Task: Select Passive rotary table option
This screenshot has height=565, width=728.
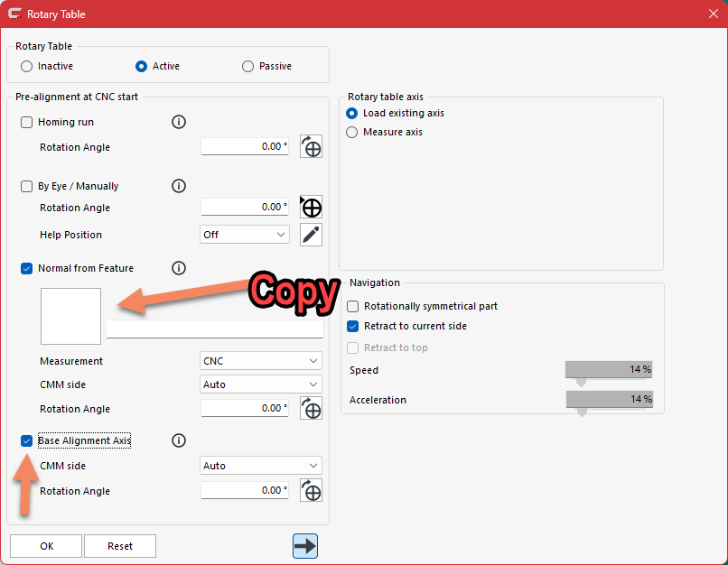Action: (247, 66)
